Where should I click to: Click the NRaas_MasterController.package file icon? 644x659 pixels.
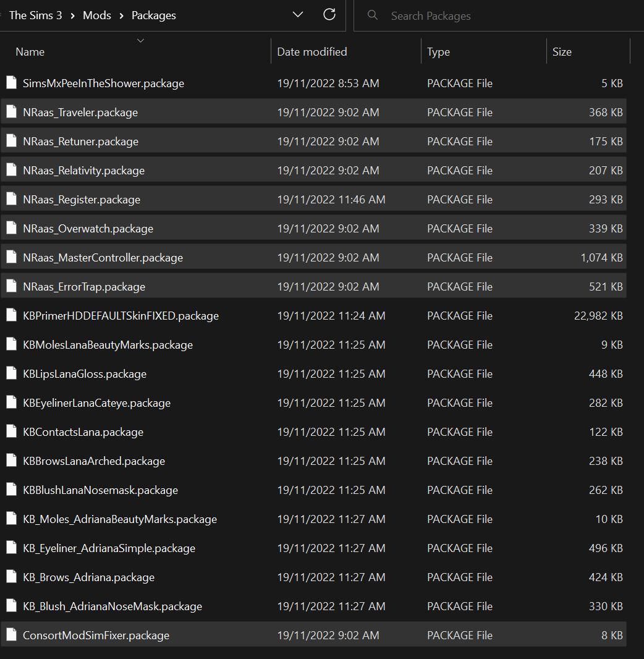coord(11,257)
